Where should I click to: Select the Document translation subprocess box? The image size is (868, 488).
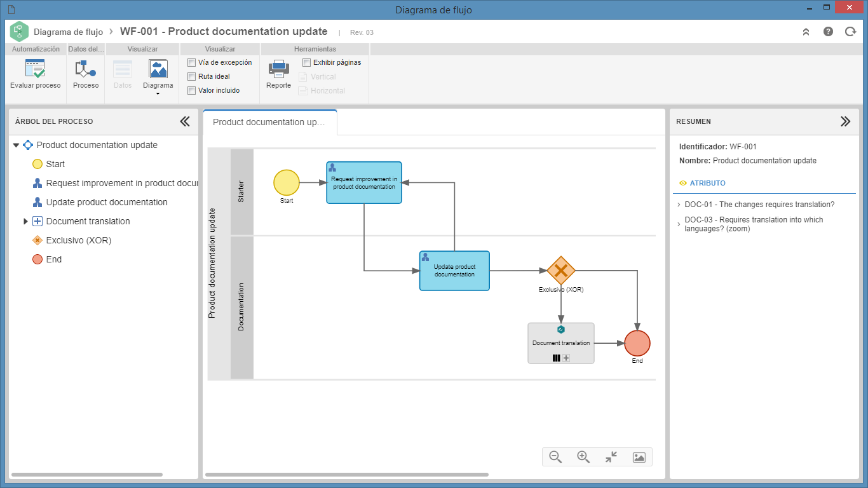561,343
